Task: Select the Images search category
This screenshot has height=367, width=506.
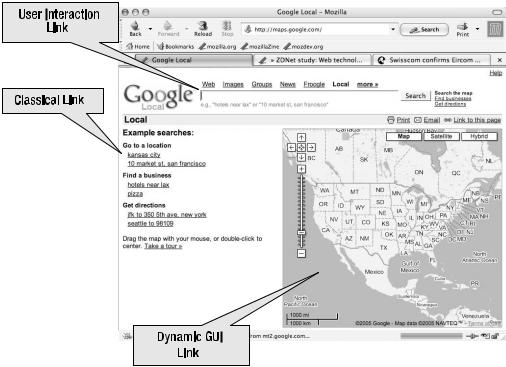Action: (233, 84)
